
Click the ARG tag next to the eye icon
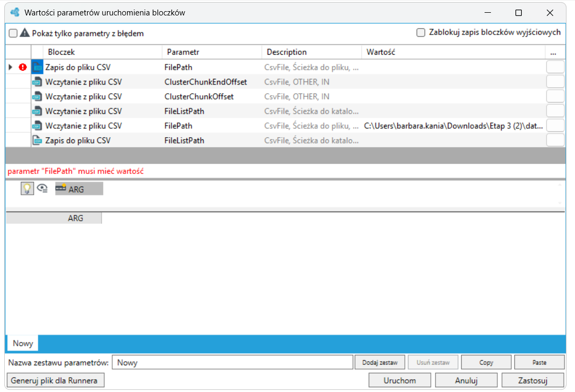[x=79, y=189]
